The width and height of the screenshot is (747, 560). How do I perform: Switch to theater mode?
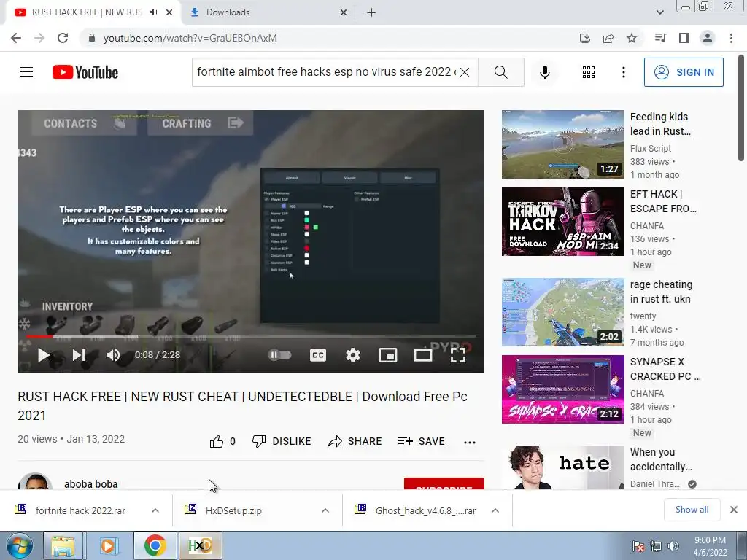[x=423, y=355]
